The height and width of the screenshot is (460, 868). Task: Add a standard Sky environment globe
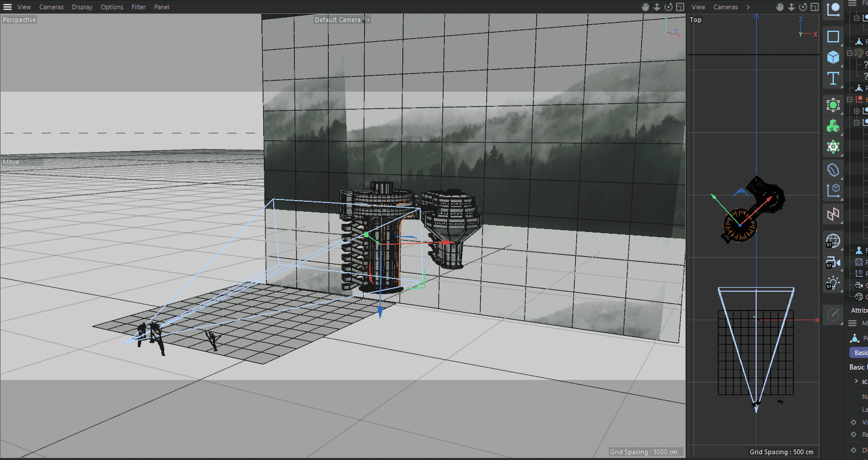[833, 241]
